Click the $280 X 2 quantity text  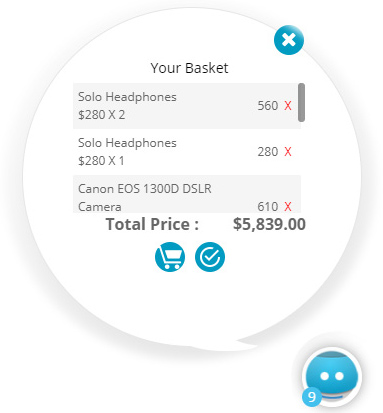pos(102,115)
